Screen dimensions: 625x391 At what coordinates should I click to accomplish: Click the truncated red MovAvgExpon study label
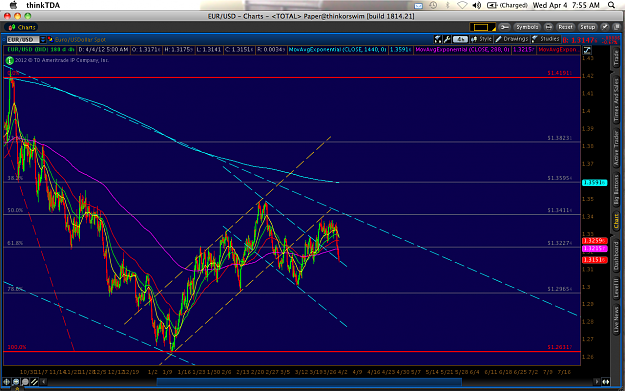tap(558, 50)
